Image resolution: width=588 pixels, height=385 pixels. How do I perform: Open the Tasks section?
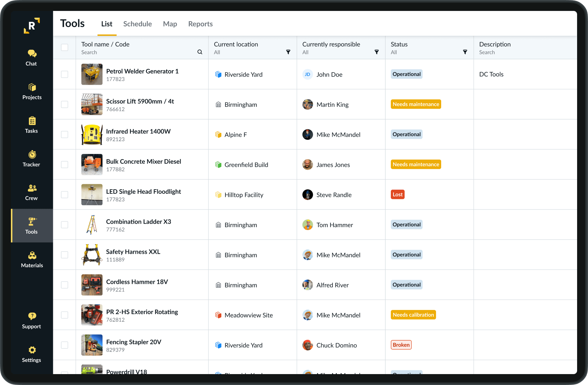tap(31, 125)
